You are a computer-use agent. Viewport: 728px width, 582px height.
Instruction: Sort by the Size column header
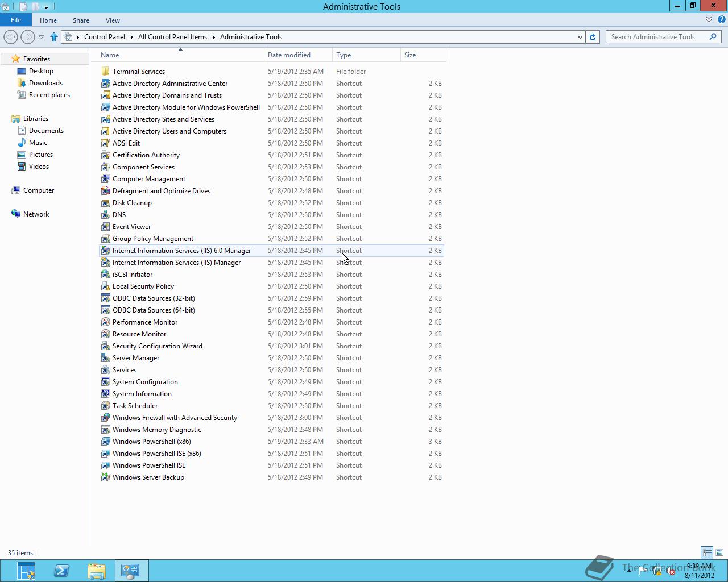click(424, 55)
